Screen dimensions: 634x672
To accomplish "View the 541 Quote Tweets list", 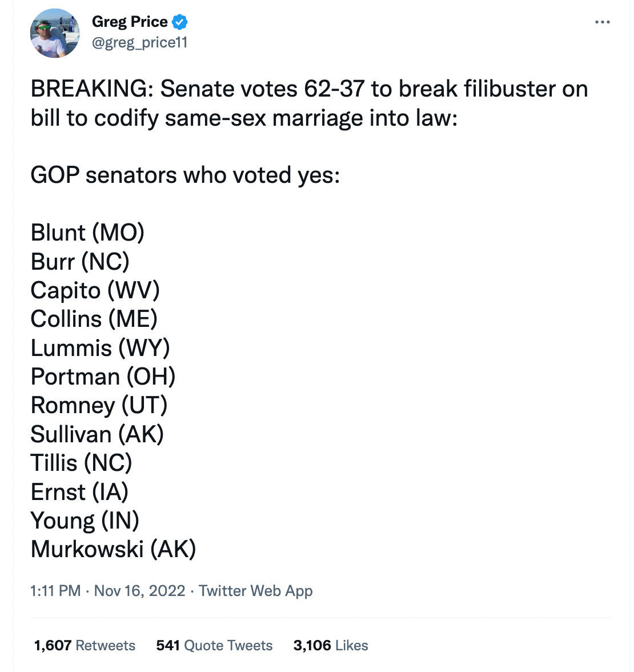I will pyautogui.click(x=214, y=645).
